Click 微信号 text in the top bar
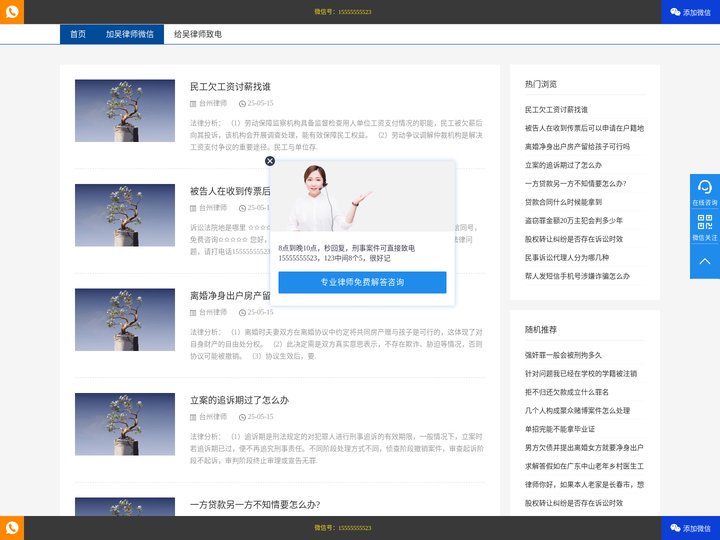This screenshot has height=540, width=720. coord(343,12)
